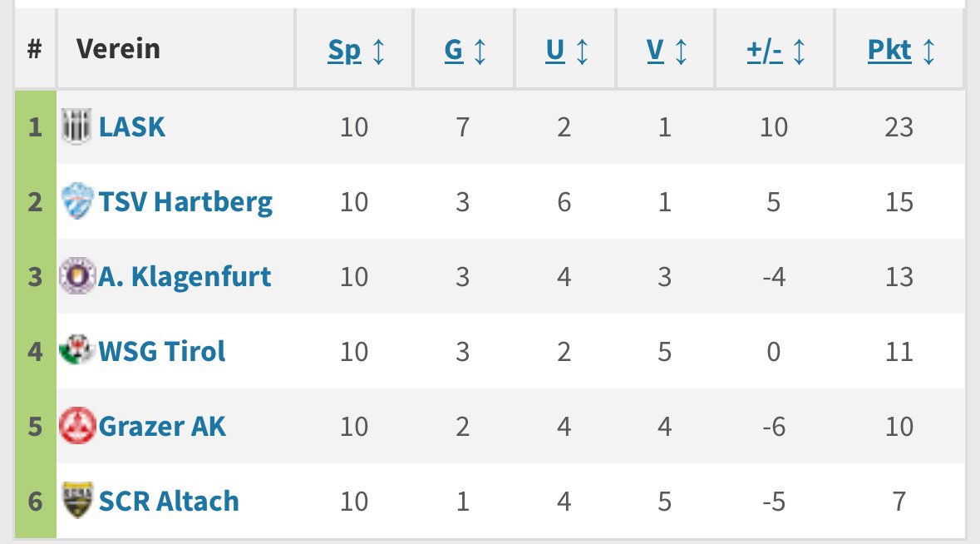Click the WSG Tirol club crest
The height and width of the screenshot is (544, 980).
click(x=77, y=351)
